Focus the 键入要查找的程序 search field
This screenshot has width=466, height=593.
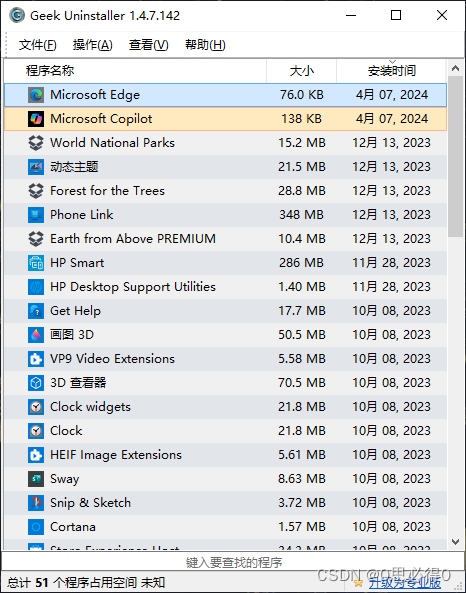(233, 562)
